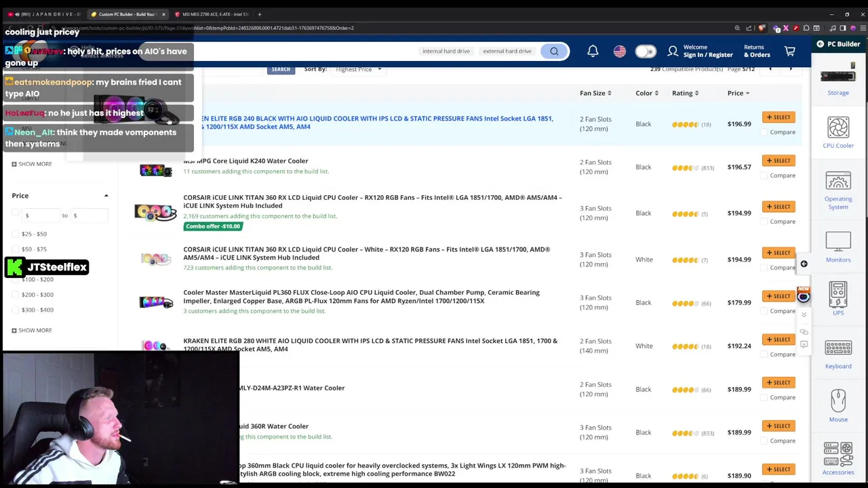Check Compare for Corsair Titan 360 RX black
This screenshot has width=868, height=488.
coord(764,222)
